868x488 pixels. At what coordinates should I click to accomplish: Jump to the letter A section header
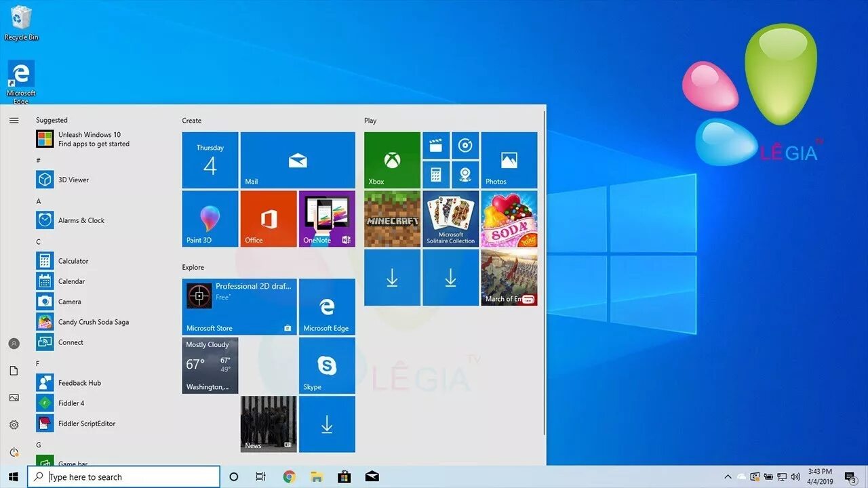pos(39,201)
